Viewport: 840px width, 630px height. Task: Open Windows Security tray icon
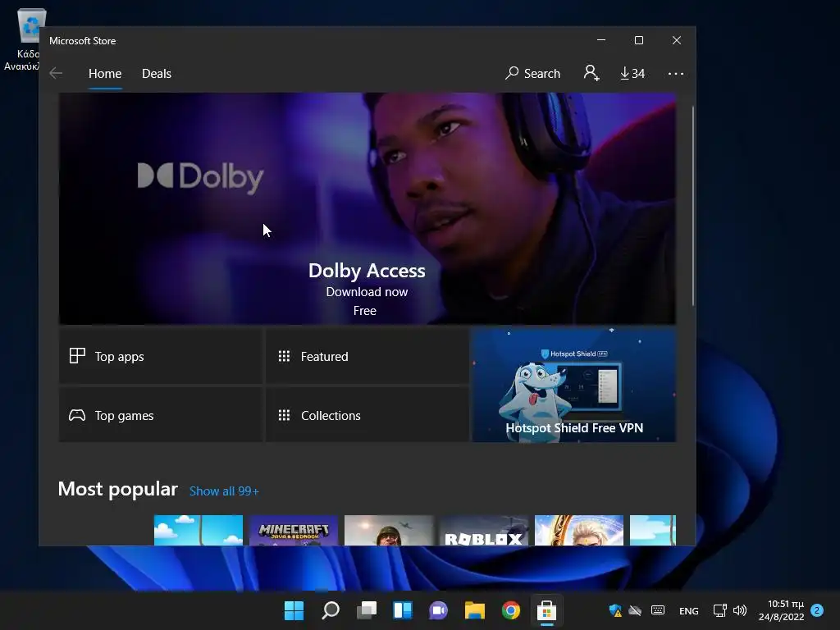click(x=615, y=610)
